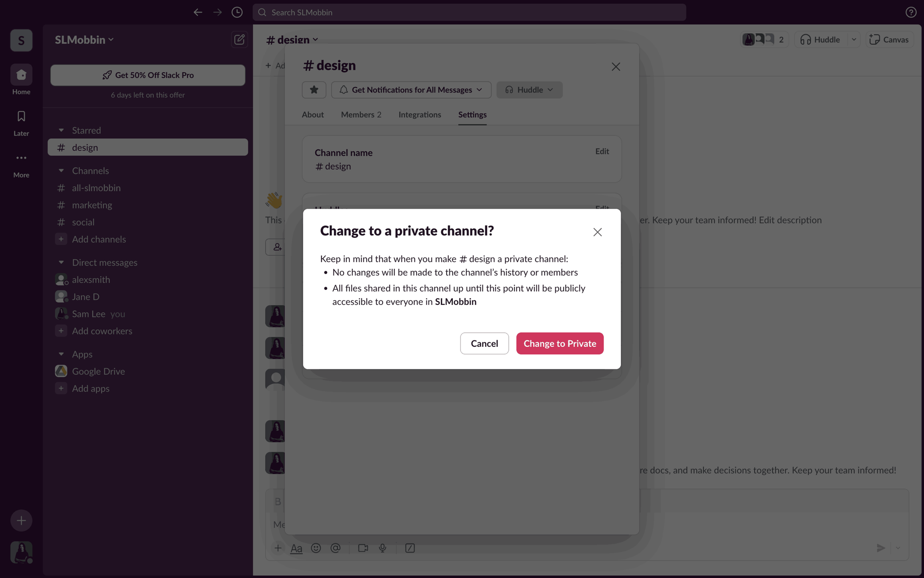Click Add channels
The height and width of the screenshot is (578, 924).
(x=148, y=239)
